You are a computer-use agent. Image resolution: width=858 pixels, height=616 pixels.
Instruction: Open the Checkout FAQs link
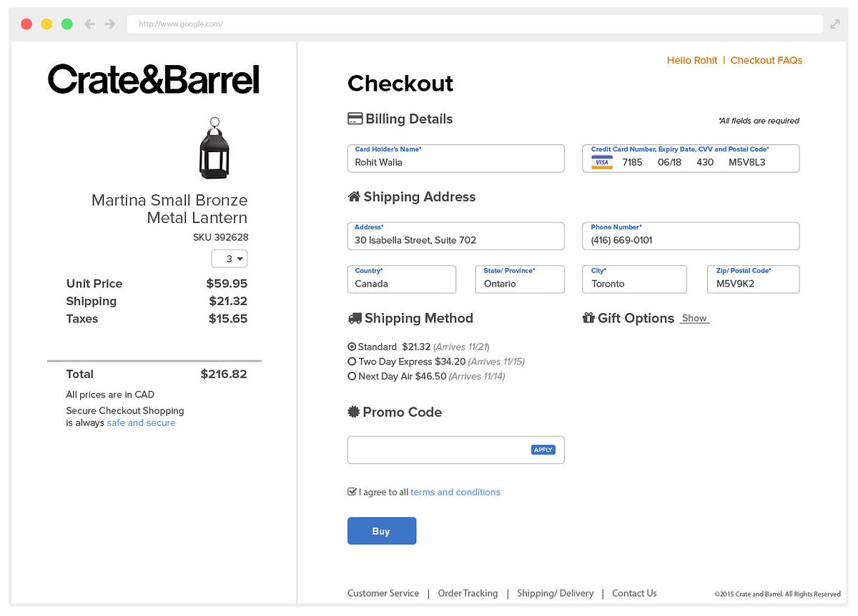[766, 61]
